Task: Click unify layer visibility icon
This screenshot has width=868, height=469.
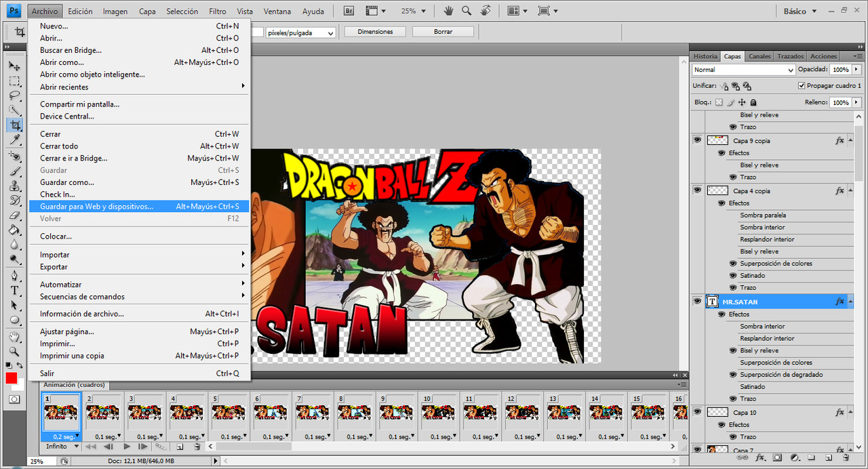Action: coord(736,86)
